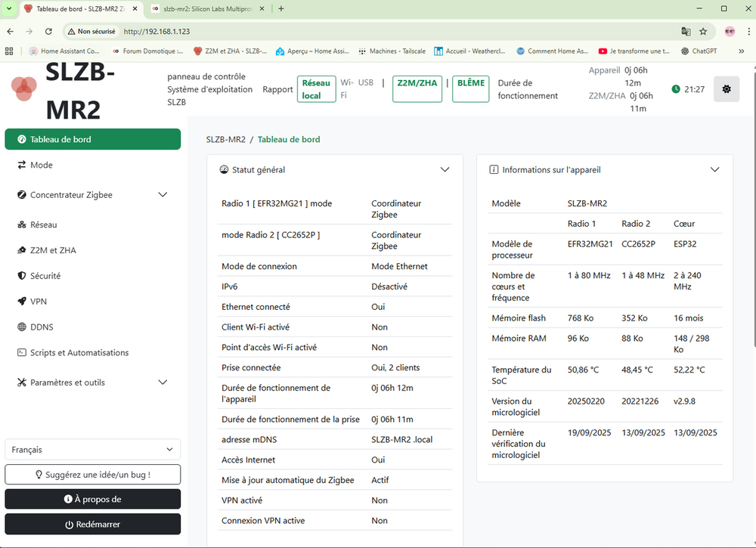Click Suggérez une idée/un bug button
The image size is (756, 548).
[x=92, y=475]
